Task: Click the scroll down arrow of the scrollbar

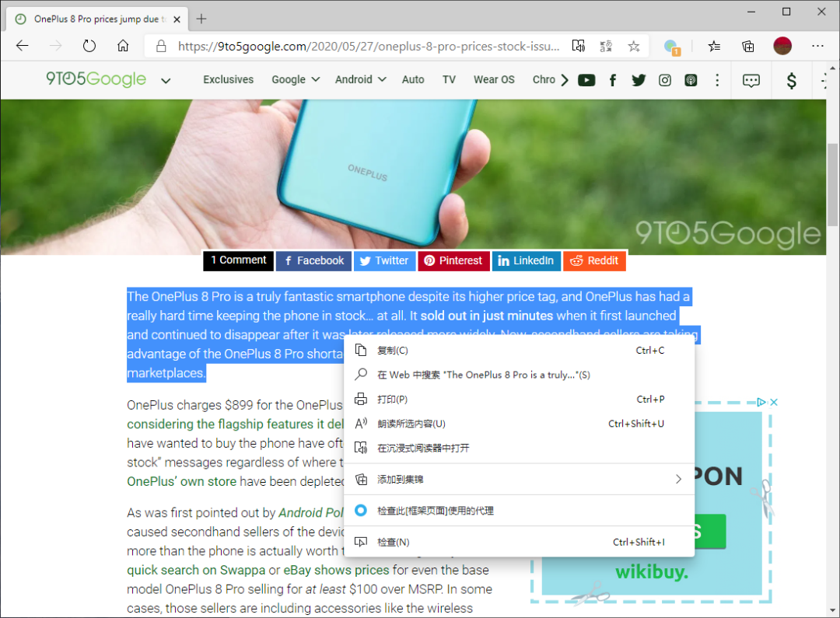Action: (x=832, y=610)
